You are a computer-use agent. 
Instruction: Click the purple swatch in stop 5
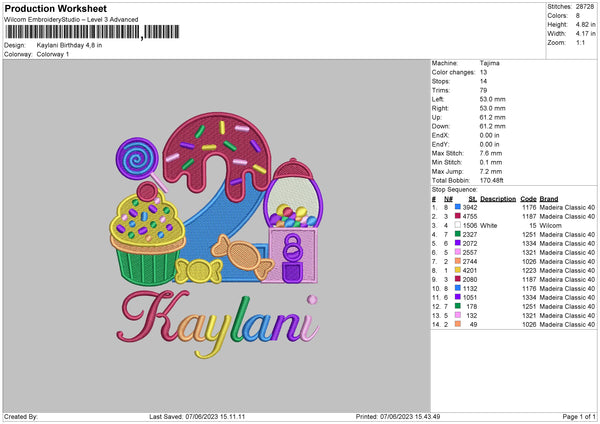[458, 243]
